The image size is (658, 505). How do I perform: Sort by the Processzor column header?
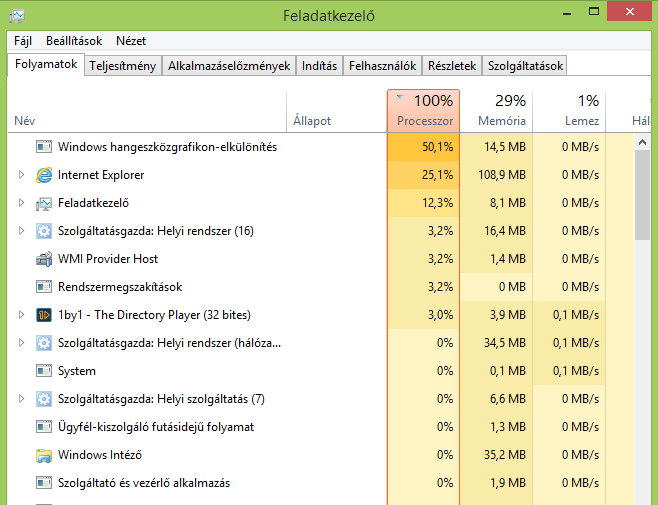pyautogui.click(x=423, y=111)
